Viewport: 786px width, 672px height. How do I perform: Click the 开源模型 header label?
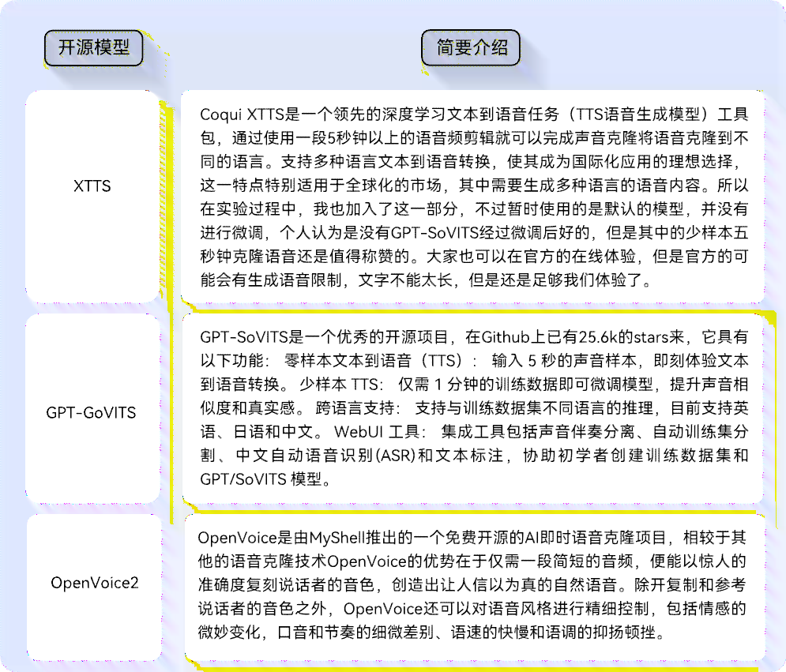(94, 47)
